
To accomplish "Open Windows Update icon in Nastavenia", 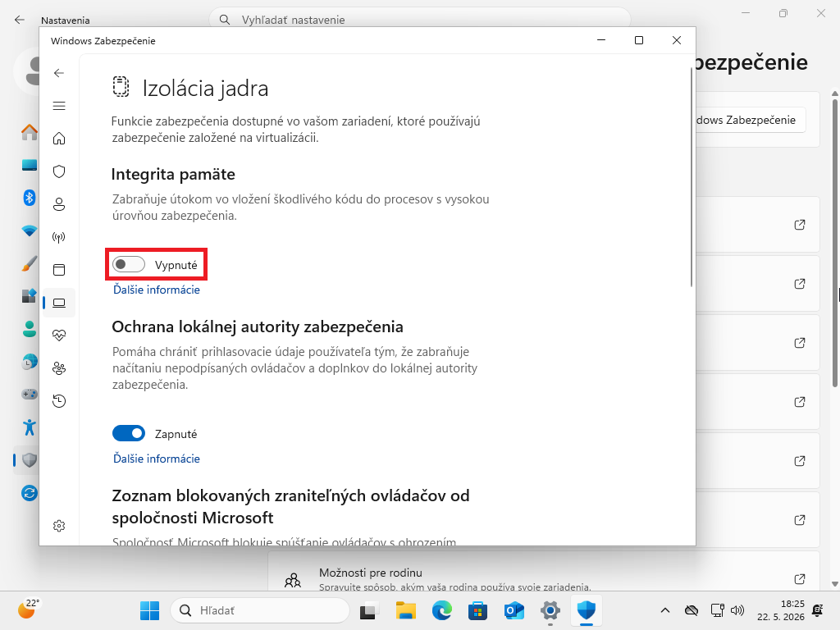I will pos(30,493).
